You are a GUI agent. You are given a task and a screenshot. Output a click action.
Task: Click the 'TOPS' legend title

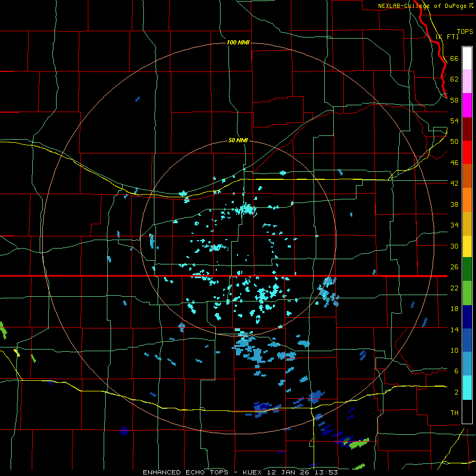[x=465, y=32]
